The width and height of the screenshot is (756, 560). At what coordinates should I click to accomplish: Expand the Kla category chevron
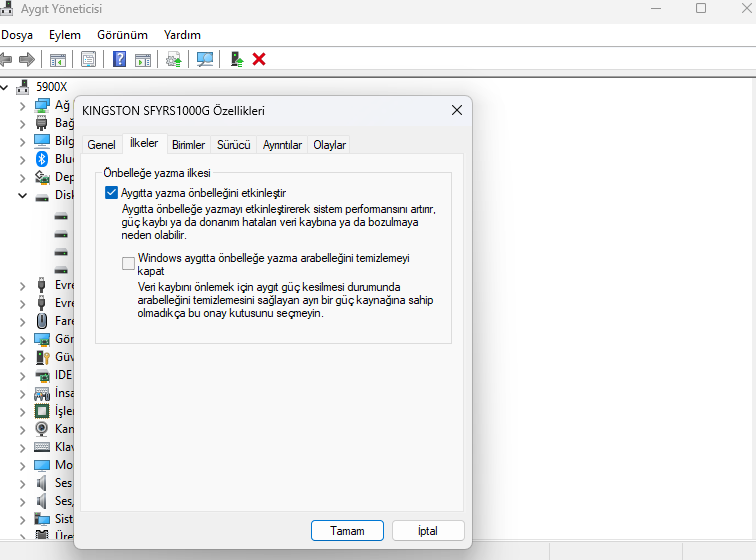pyautogui.click(x=22, y=448)
